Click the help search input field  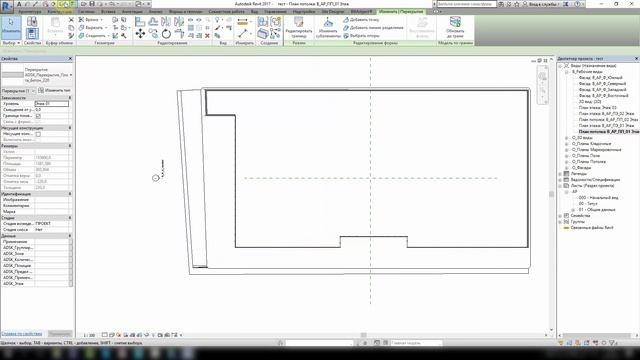466,4
